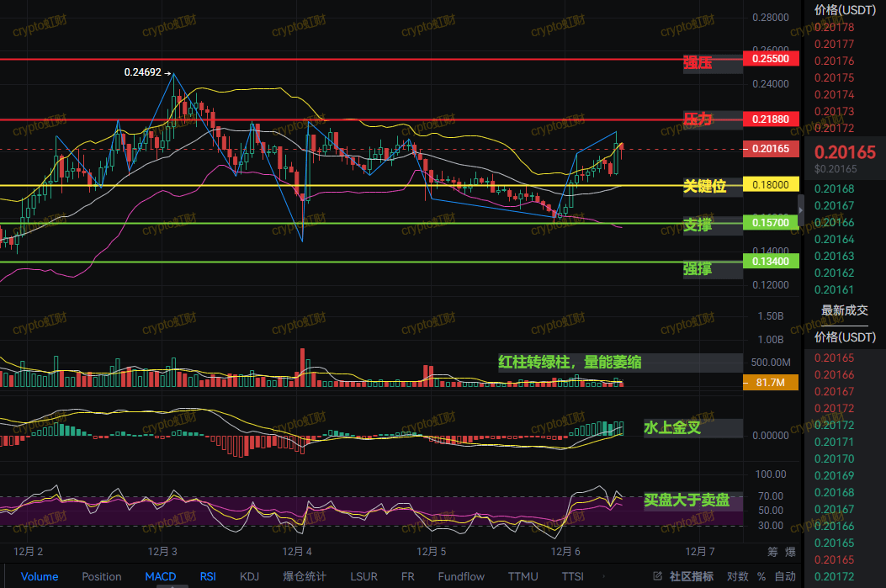The width and height of the screenshot is (886, 588).
Task: Click the red 0.25500 strong resistance price tag
Action: tap(770, 60)
